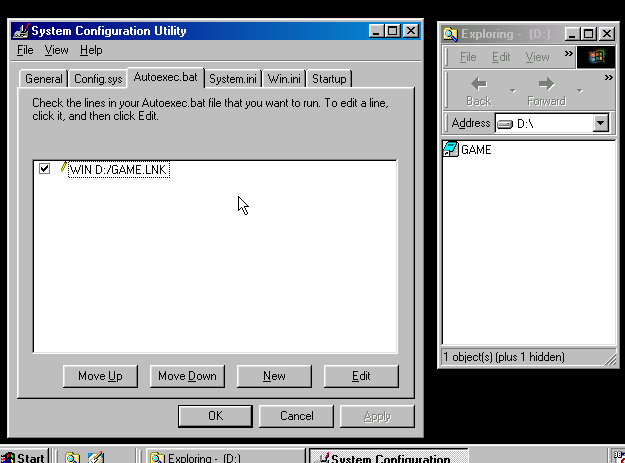Click the Forward arrow in Explorer toolbar

[x=546, y=85]
